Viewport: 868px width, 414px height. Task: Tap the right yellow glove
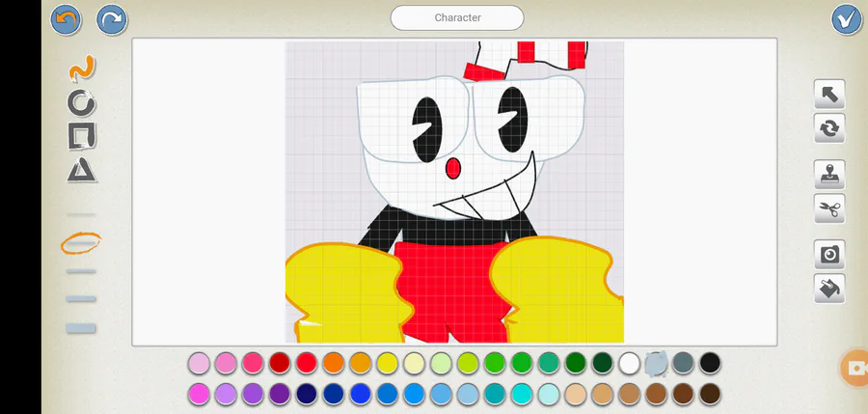click(556, 291)
